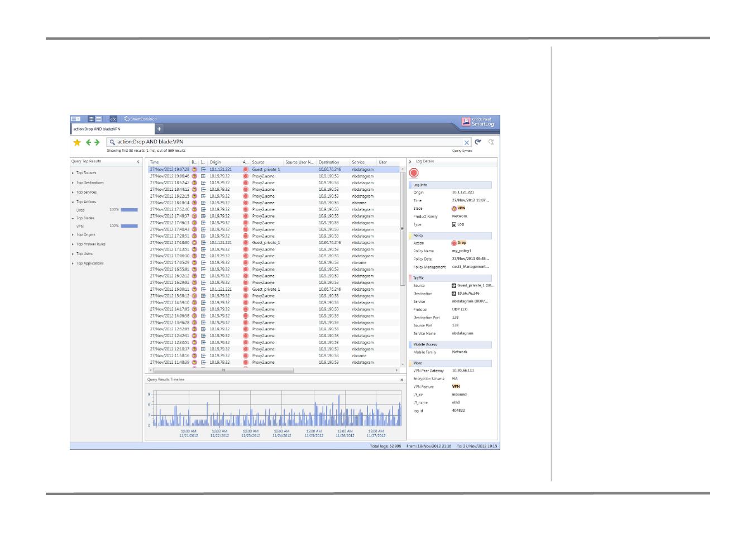Sort by the User column header
Screen dimensions: 756x533
pyautogui.click(x=387, y=162)
